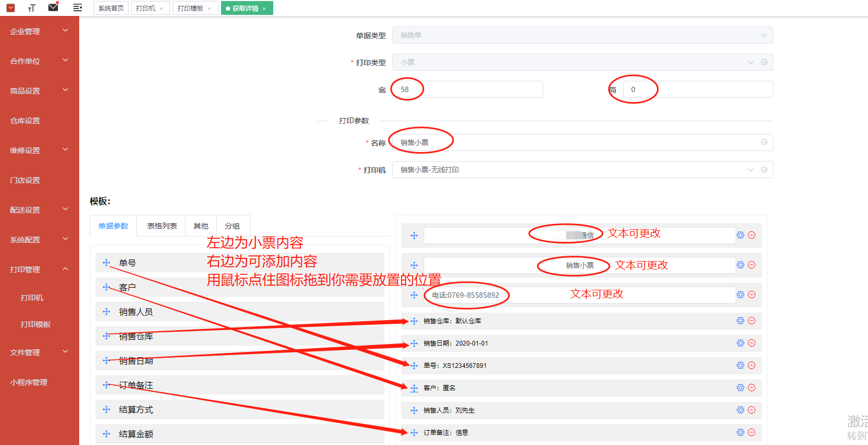Open settings gear for 销售人员：刘先生 row
The width and height of the screenshot is (868, 445).
pyautogui.click(x=740, y=410)
